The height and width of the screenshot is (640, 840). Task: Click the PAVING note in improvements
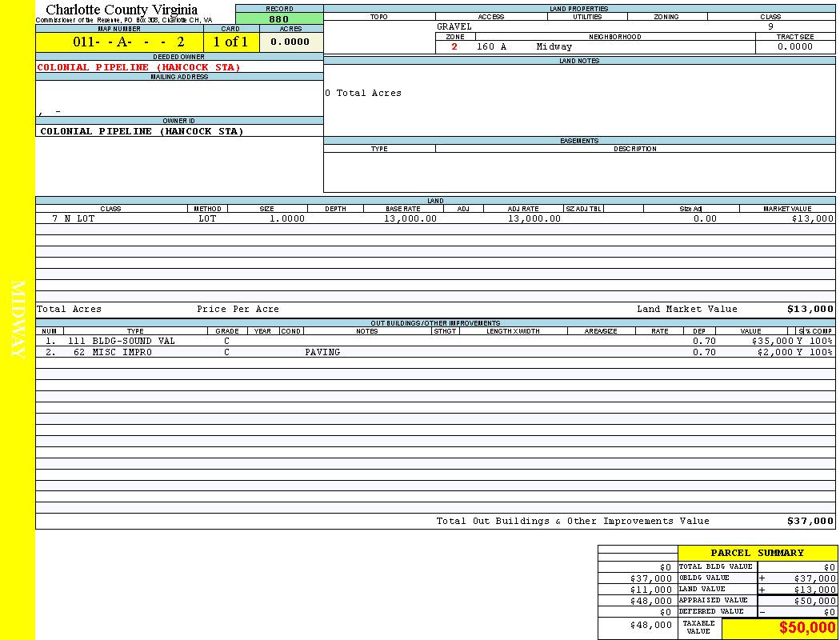tap(322, 352)
